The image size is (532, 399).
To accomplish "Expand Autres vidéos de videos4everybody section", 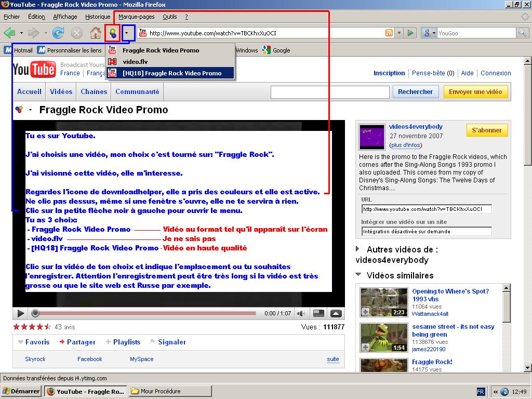I will (358, 249).
